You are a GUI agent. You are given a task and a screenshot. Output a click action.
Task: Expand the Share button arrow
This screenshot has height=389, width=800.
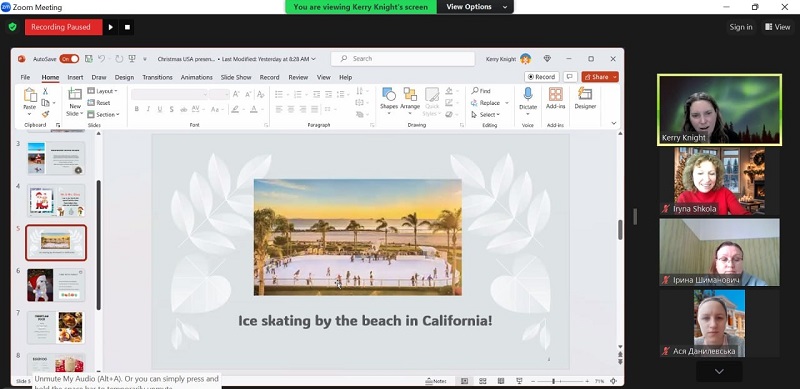[615, 77]
